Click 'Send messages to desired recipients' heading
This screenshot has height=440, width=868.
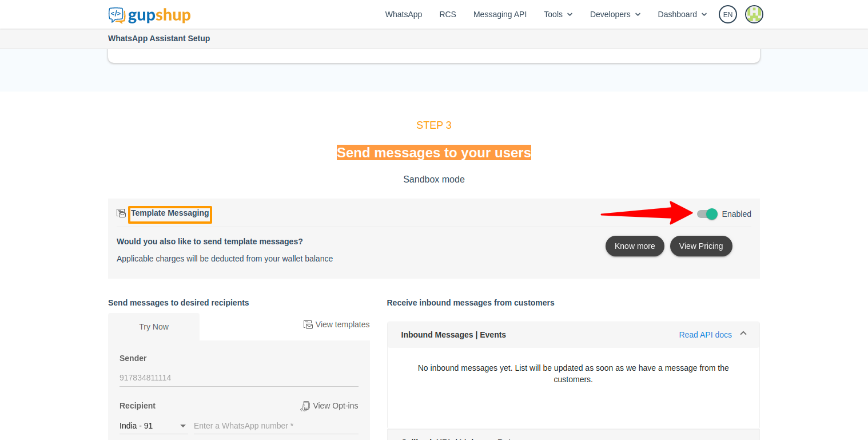178,303
